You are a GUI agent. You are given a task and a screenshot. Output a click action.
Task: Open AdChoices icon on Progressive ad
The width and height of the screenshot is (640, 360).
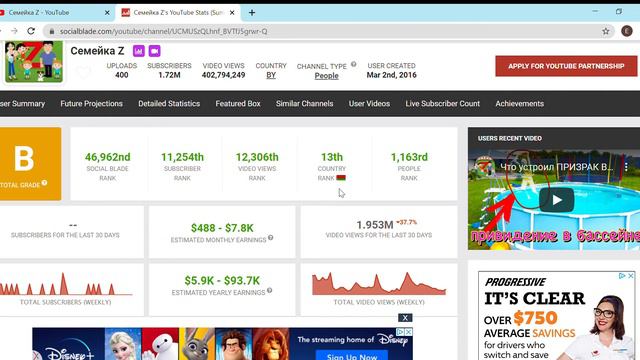tap(622, 276)
